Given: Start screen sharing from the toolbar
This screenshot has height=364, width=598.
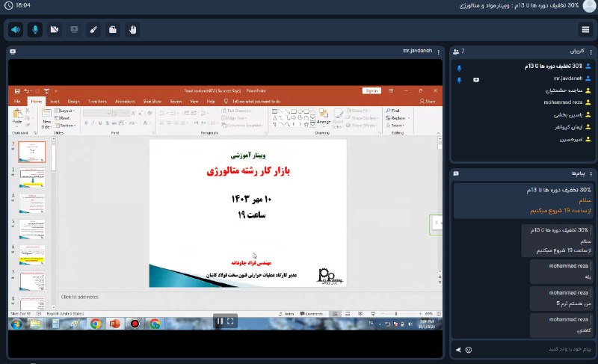Looking at the screenshot, I should [x=74, y=30].
